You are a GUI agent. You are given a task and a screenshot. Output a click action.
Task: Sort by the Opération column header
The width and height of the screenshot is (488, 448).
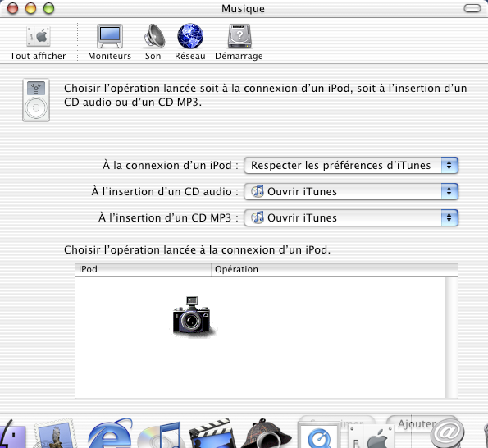[328, 269]
